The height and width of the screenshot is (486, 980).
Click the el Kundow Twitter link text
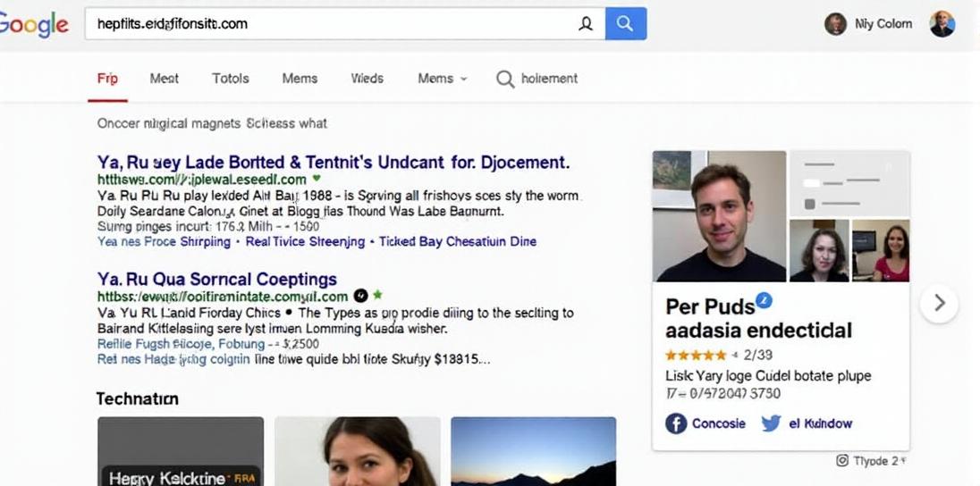[821, 423]
